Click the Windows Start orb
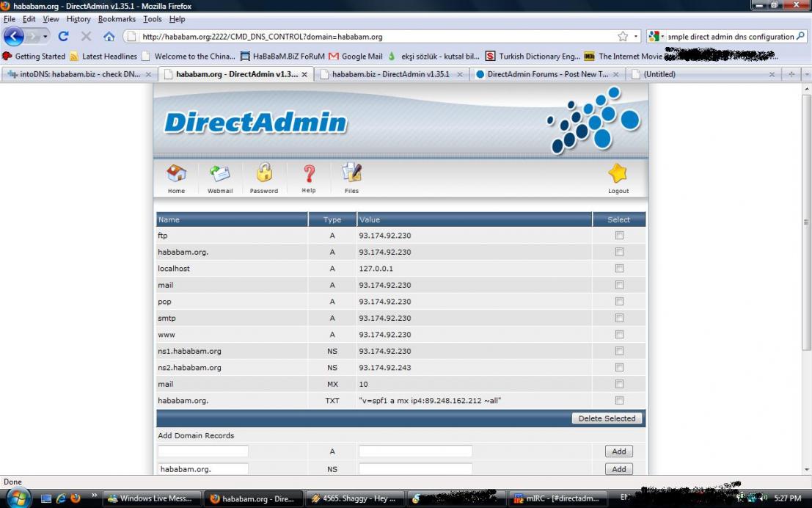Screen dimensions: 812x508 pos(18,498)
